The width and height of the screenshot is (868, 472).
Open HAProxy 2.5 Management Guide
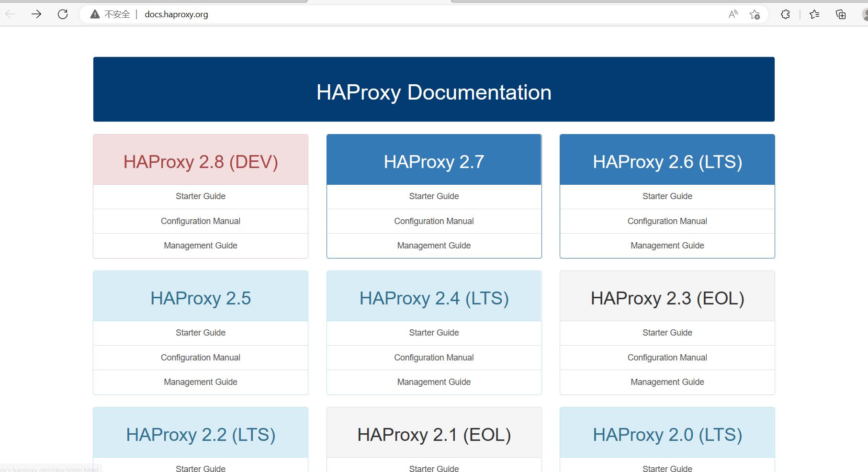201,382
